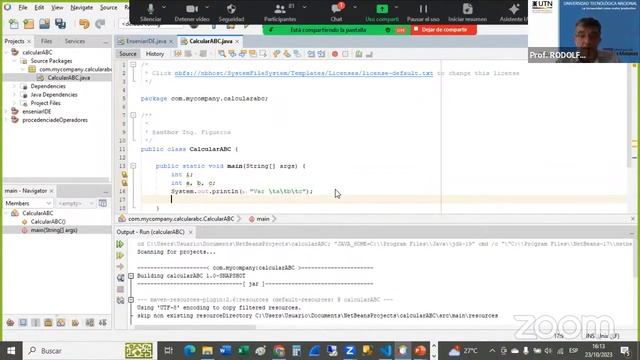
Task: Toggle History view button in editor
Action: click(x=155, y=54)
